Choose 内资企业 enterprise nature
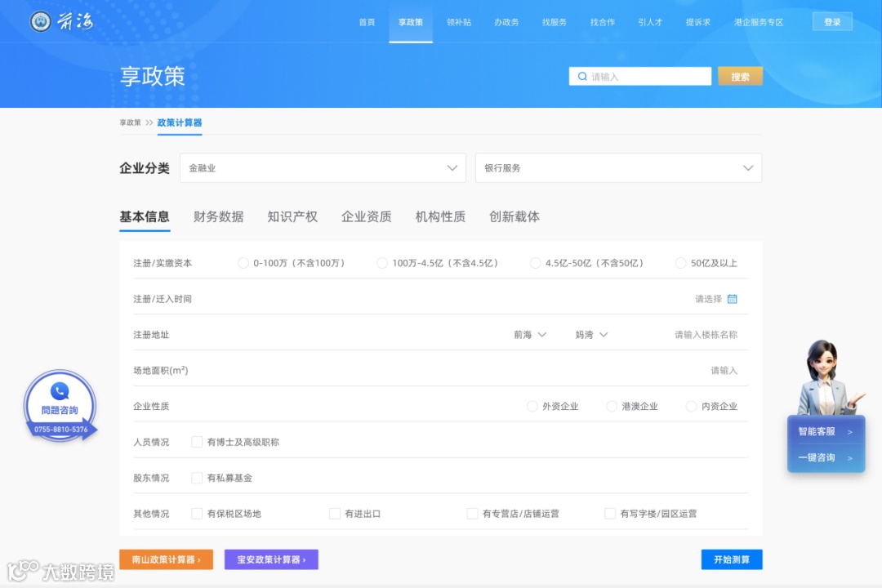The image size is (882, 588). pos(692,406)
